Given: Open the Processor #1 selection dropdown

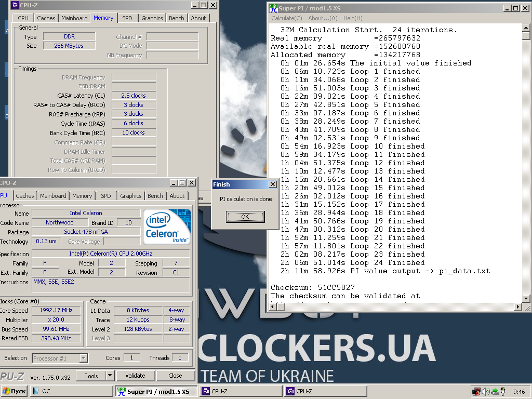Looking at the screenshot, I should tap(60, 358).
